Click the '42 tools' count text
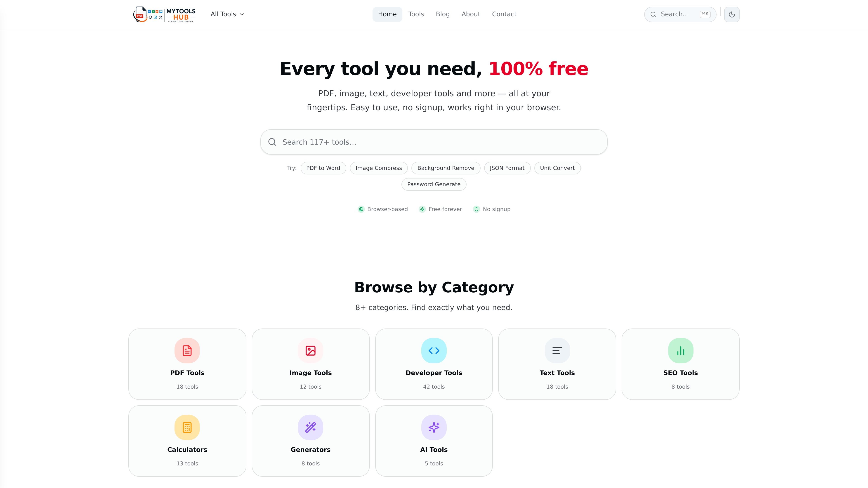 tap(434, 387)
